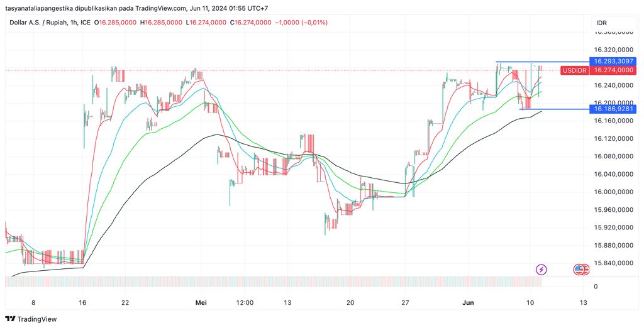Open the purple lightning bolt event icon
Image resolution: width=644 pixels, height=328 pixels.
(x=541, y=270)
